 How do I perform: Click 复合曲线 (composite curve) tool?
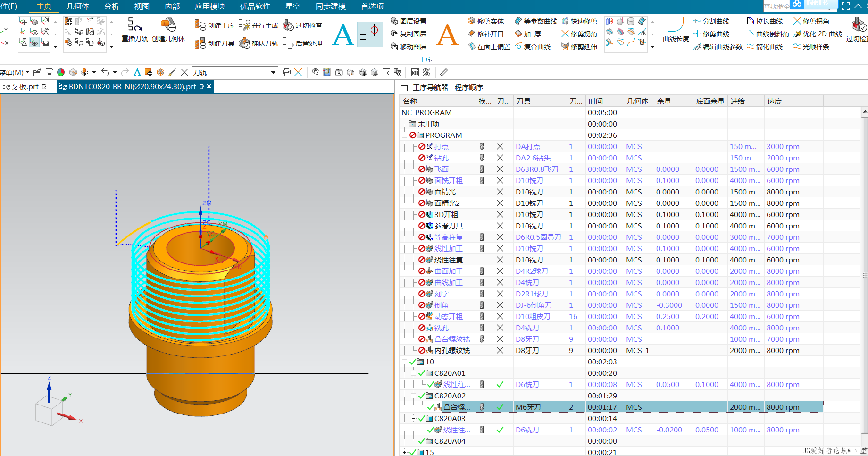pyautogui.click(x=533, y=47)
